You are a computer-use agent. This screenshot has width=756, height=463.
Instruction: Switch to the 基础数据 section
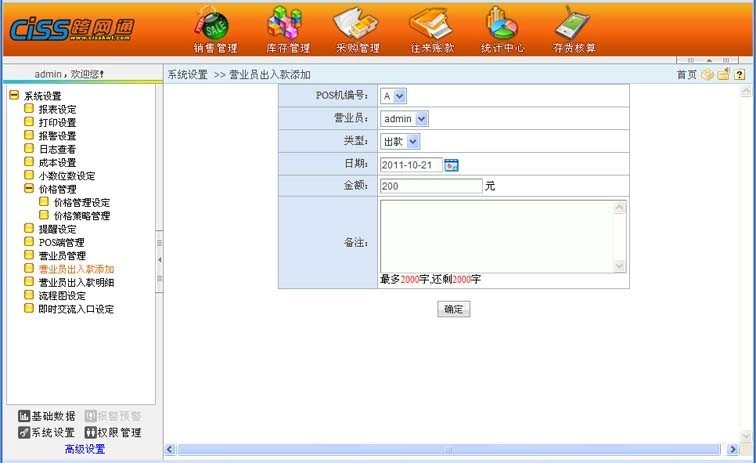pyautogui.click(x=46, y=416)
